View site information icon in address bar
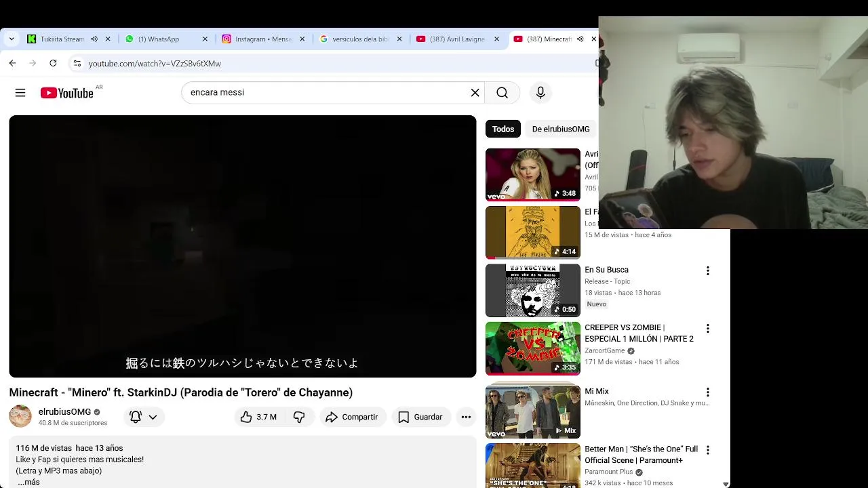The height and width of the screenshot is (488, 868). (x=77, y=63)
